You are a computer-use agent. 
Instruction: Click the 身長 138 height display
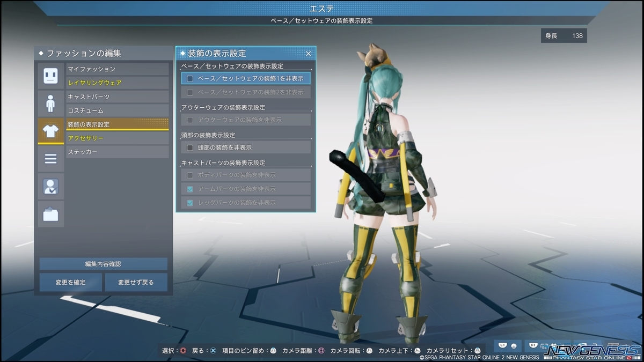click(563, 36)
